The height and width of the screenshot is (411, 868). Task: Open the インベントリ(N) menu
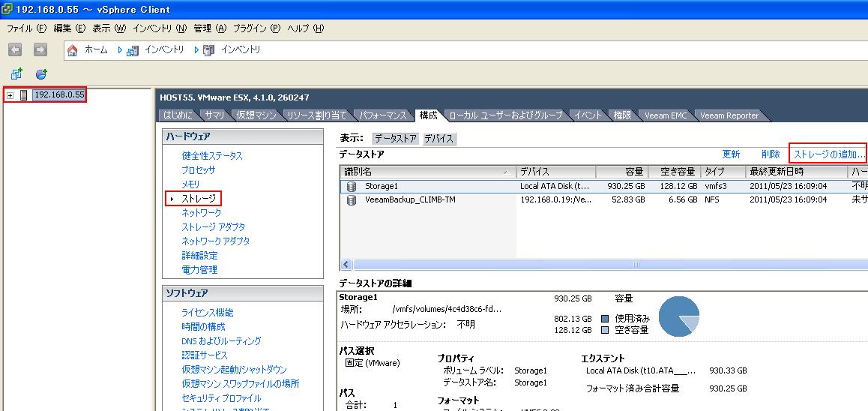[160, 28]
